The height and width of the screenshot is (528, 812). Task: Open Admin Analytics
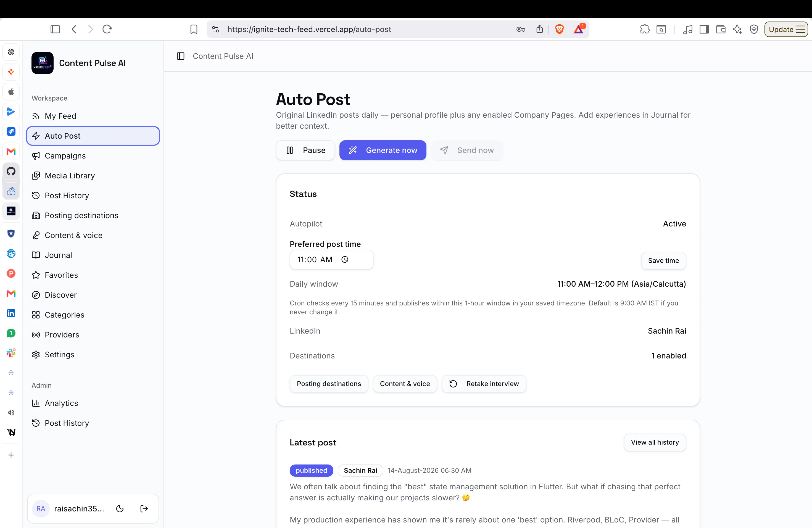[93, 403]
